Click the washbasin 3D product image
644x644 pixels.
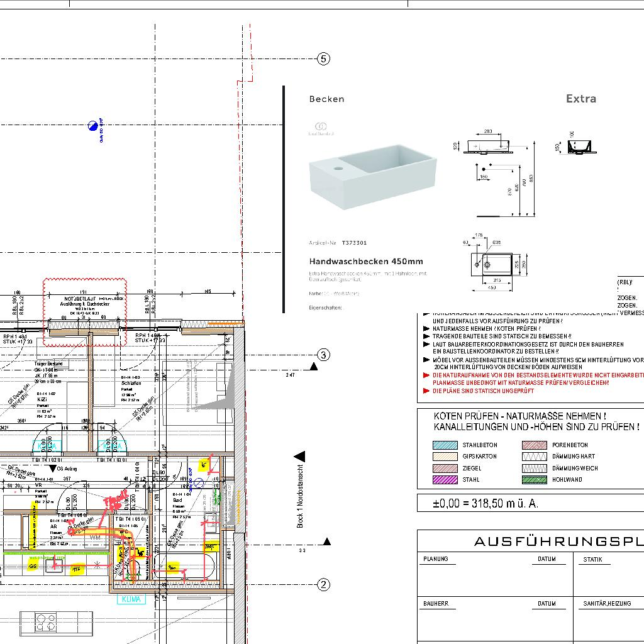click(x=372, y=176)
